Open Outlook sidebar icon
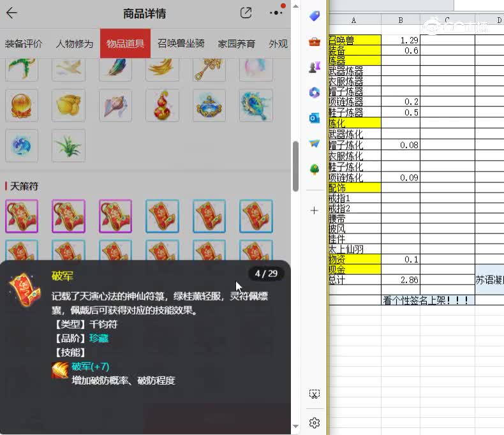The height and width of the screenshot is (435, 504). (x=315, y=118)
